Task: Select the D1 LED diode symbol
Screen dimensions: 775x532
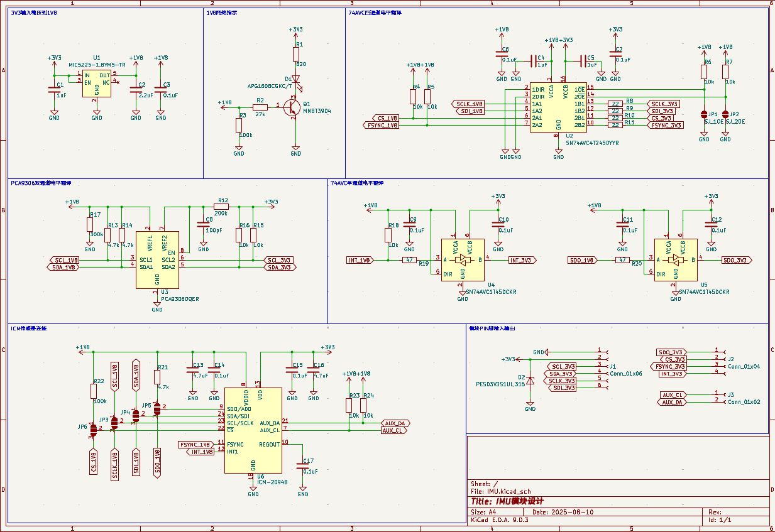Action: tap(295, 80)
